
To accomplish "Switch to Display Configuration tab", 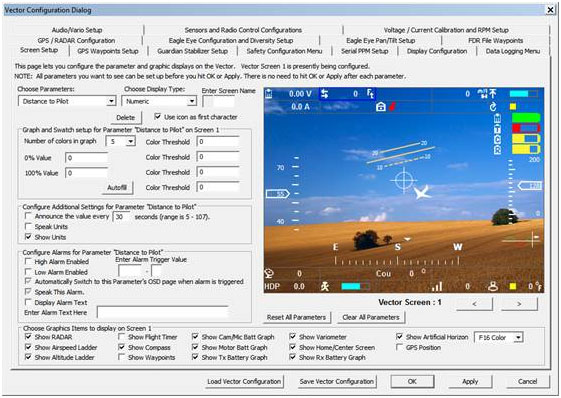I will click(437, 51).
